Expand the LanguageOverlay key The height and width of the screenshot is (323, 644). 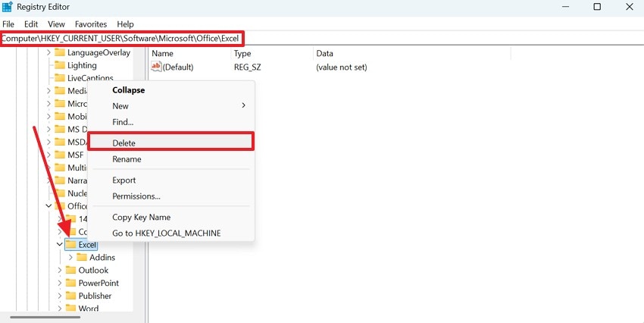(x=48, y=52)
